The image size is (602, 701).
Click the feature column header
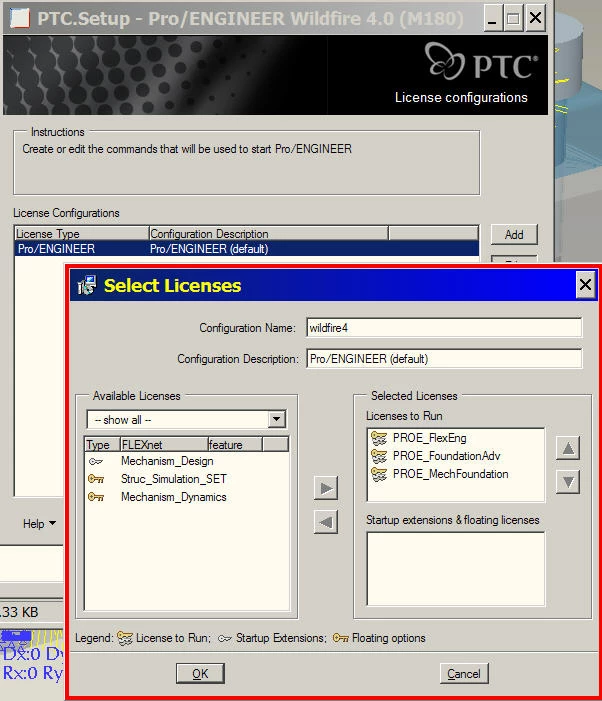[x=235, y=444]
